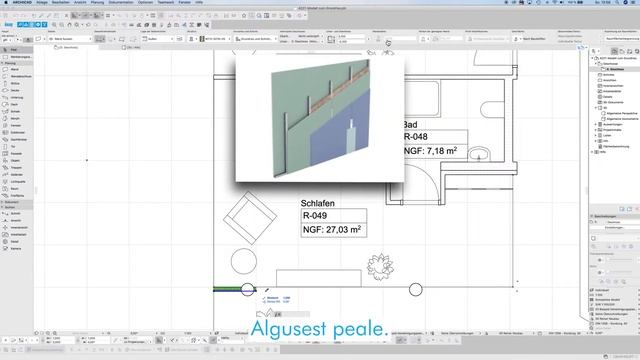Click the Bad R-048 room stamp

(x=435, y=139)
